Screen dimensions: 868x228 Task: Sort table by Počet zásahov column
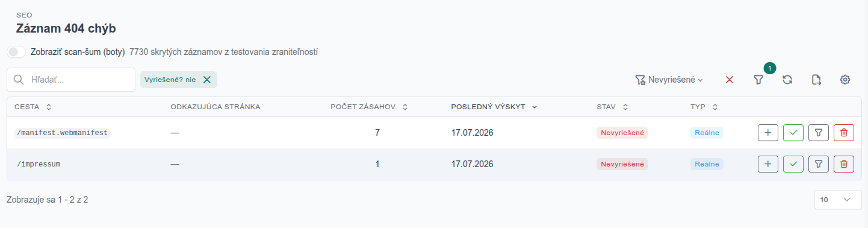click(369, 107)
